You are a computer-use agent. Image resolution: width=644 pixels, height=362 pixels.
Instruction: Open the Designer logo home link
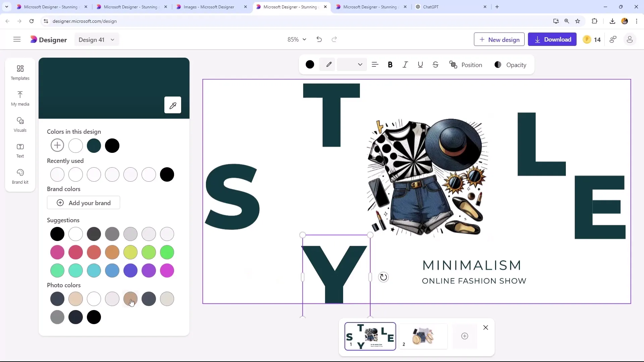[49, 40]
